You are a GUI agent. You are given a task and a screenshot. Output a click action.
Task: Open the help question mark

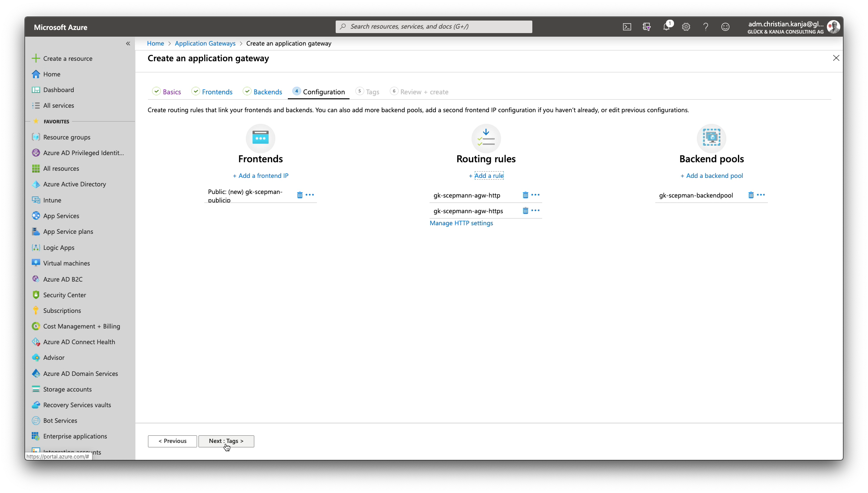click(x=706, y=27)
